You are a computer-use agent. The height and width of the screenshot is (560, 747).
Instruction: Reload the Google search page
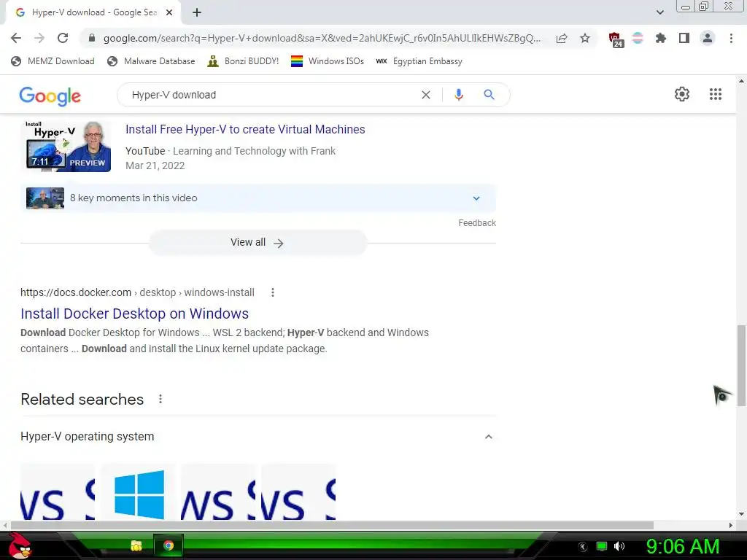click(63, 38)
